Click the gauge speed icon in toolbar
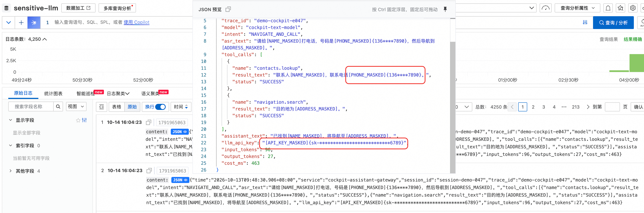 coord(545,8)
